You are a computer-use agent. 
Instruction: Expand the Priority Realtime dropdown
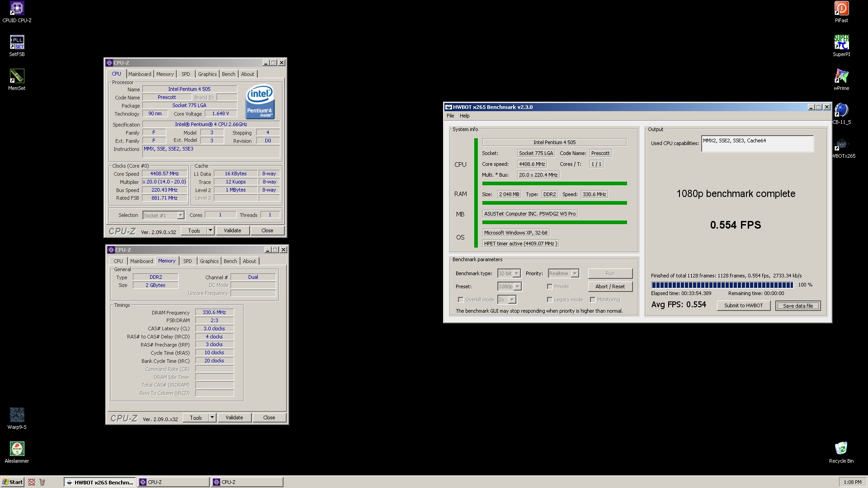coord(575,273)
